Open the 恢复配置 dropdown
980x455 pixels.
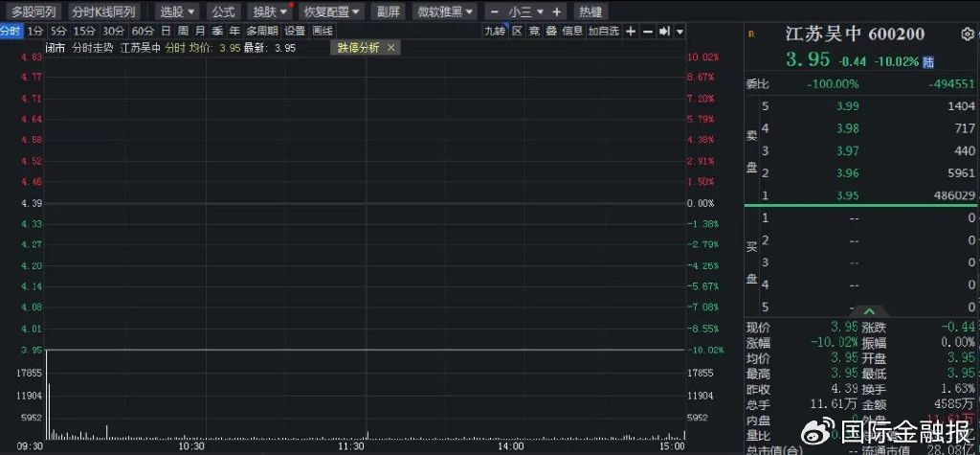coord(331,12)
